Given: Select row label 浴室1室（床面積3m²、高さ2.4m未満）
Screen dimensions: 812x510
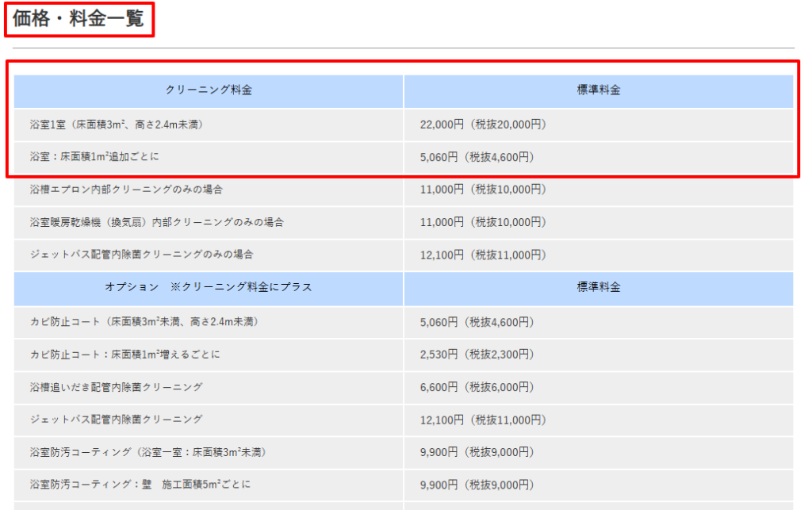Looking at the screenshot, I should 117,125.
